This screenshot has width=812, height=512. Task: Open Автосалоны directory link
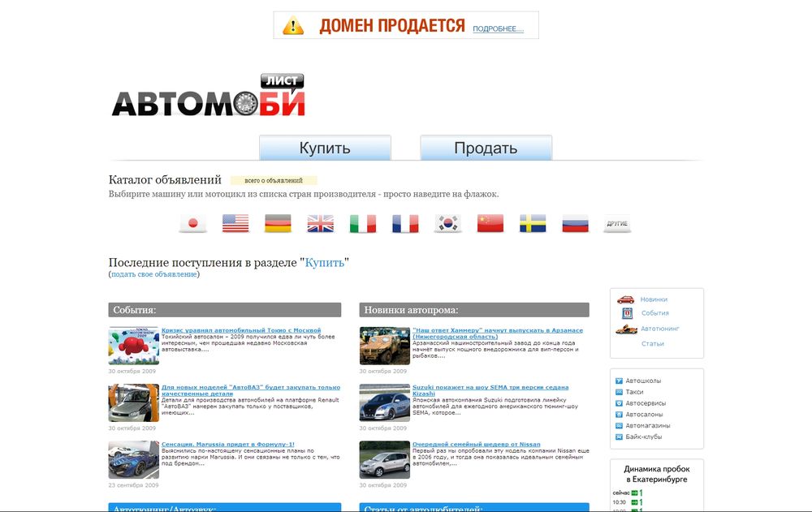[644, 415]
